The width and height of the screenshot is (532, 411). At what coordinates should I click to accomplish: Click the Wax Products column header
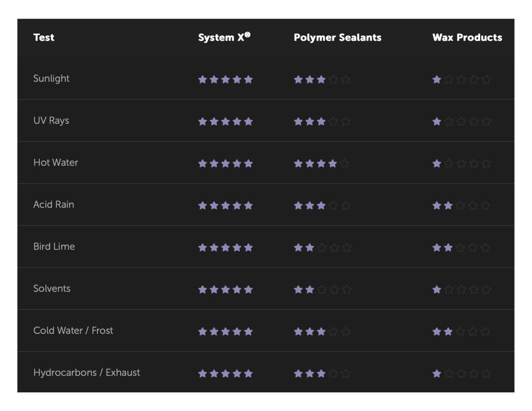[467, 38]
